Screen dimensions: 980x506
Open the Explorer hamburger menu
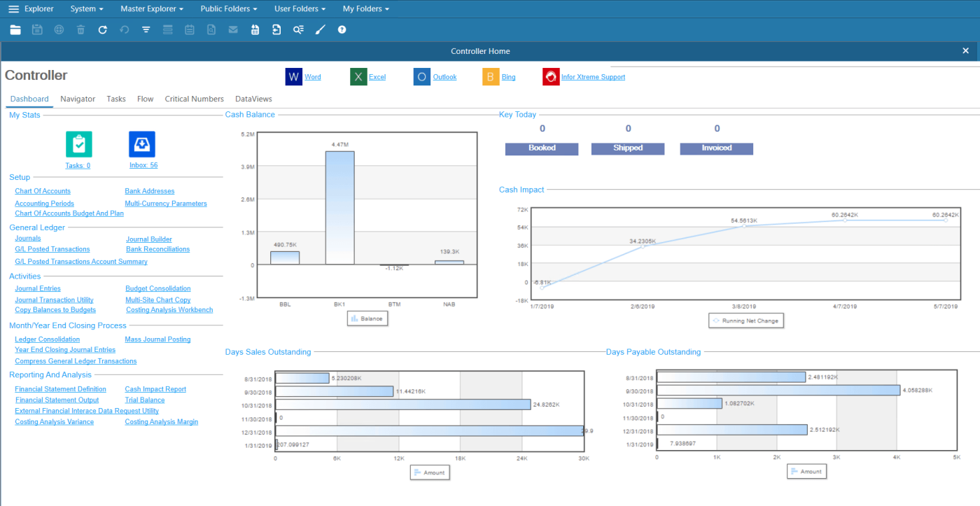[x=14, y=9]
